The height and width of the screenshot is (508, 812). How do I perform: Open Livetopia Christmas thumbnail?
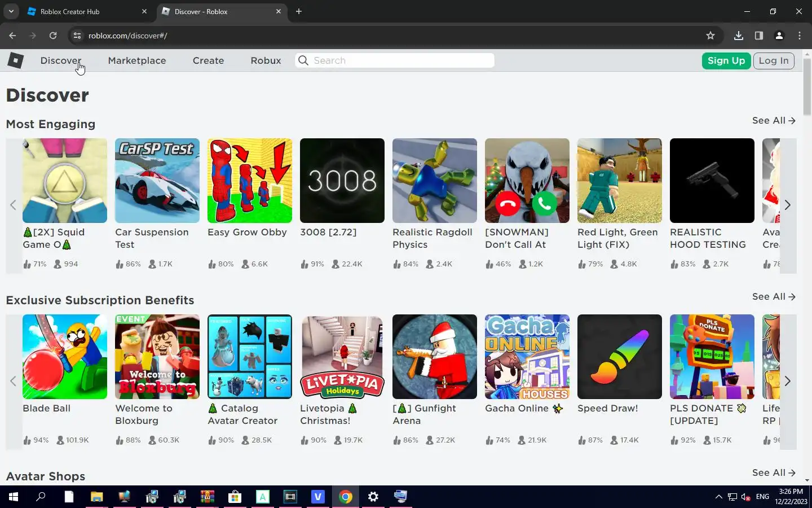click(342, 357)
